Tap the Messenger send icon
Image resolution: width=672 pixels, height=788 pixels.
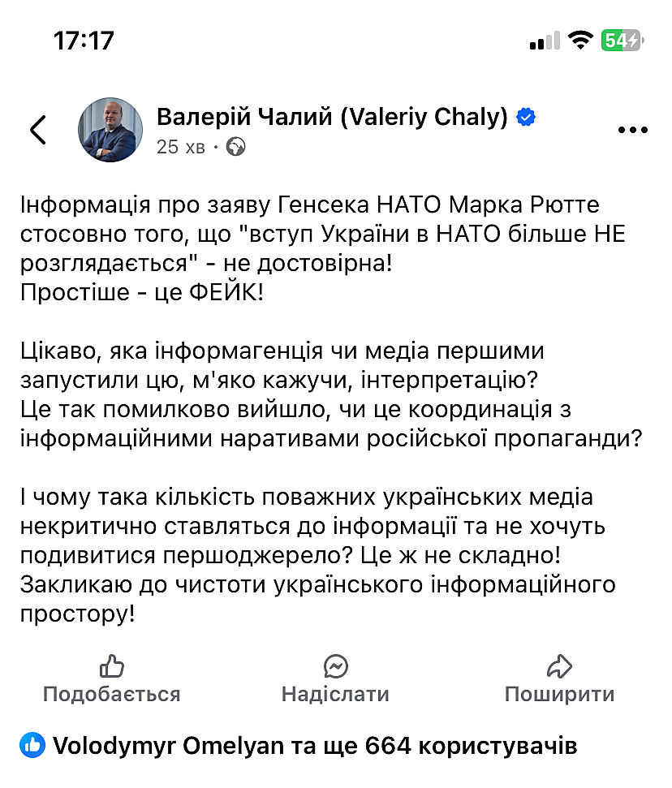click(x=335, y=667)
